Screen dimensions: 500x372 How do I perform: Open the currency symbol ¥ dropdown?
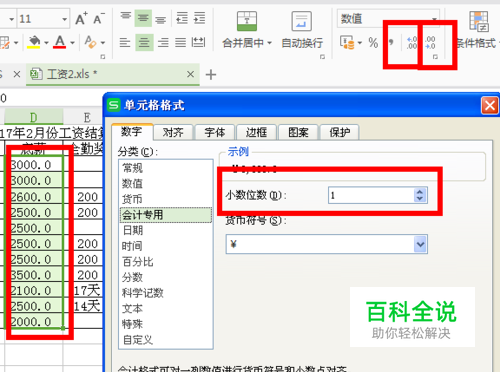[420, 244]
